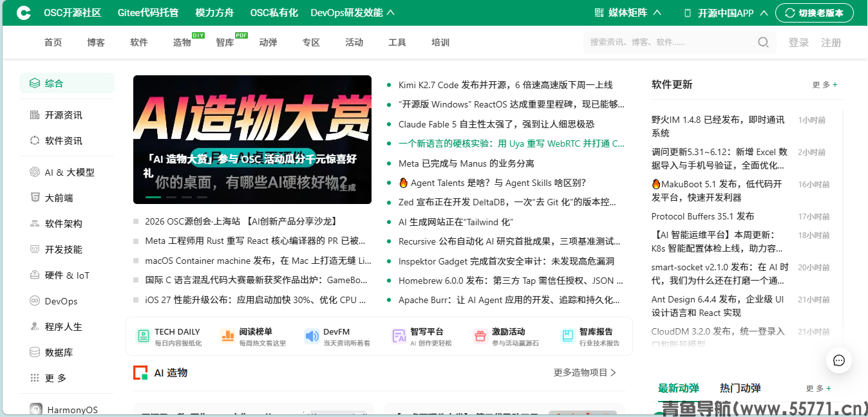Open 2026 OSC源创会·上海站 headline
The image size is (868, 417).
point(241,221)
